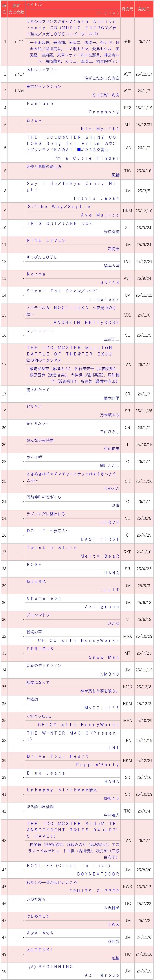Select the Twinkle Stars title
The image size is (154, 980).
52,548
